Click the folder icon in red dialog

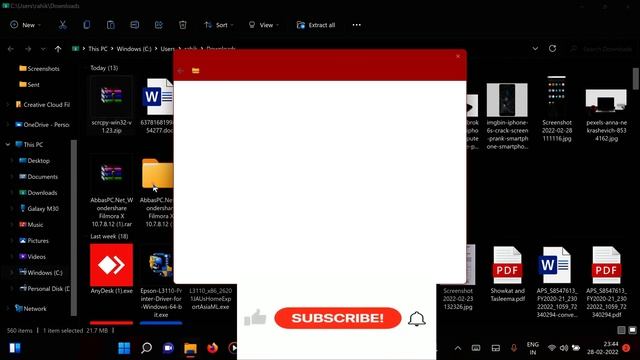[x=196, y=71]
